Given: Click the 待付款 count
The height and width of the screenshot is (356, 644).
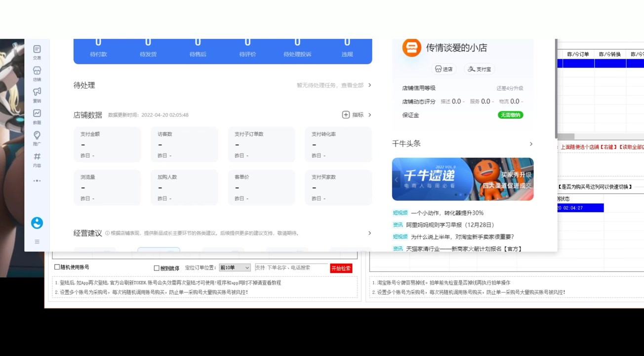Looking at the screenshot, I should 98,43.
